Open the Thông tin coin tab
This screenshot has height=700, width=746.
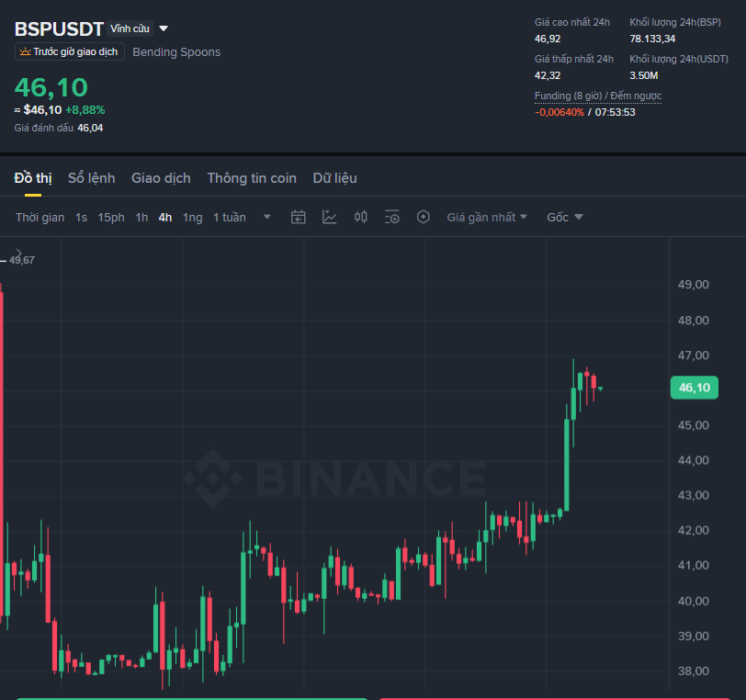click(x=252, y=178)
